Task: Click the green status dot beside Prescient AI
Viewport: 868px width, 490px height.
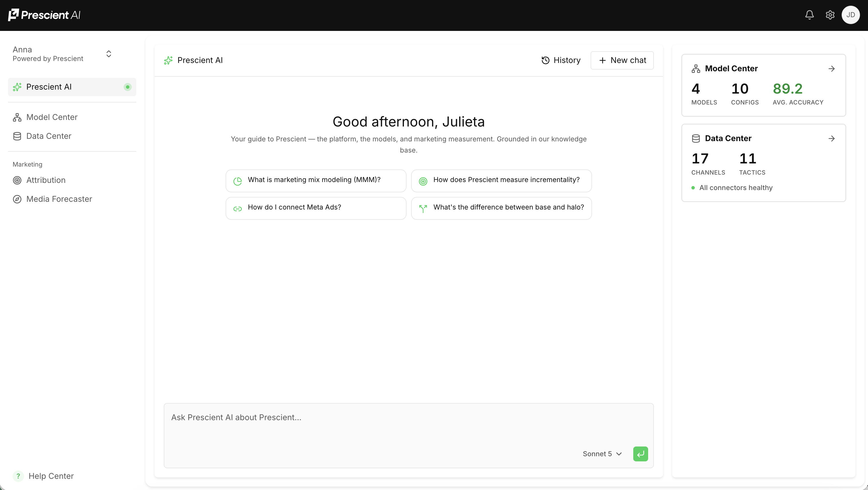Action: pos(127,87)
